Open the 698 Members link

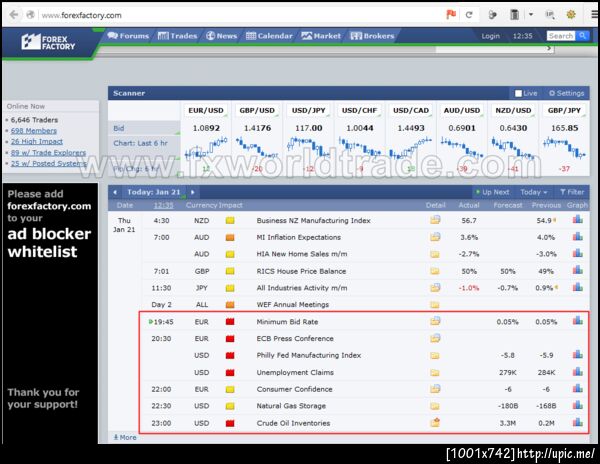(34, 131)
